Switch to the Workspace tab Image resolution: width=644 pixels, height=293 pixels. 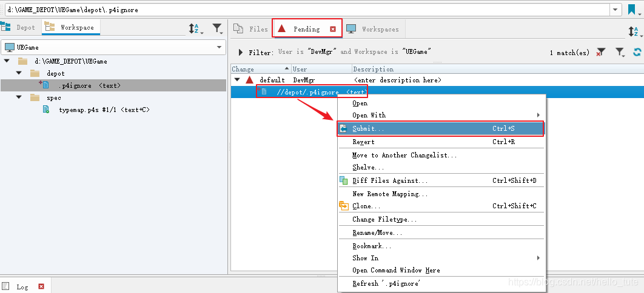click(x=70, y=27)
